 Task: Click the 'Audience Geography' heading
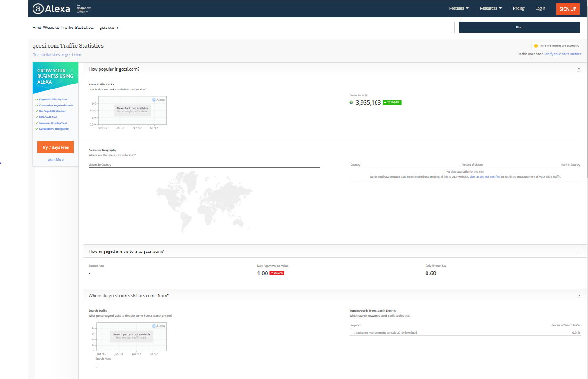point(102,150)
